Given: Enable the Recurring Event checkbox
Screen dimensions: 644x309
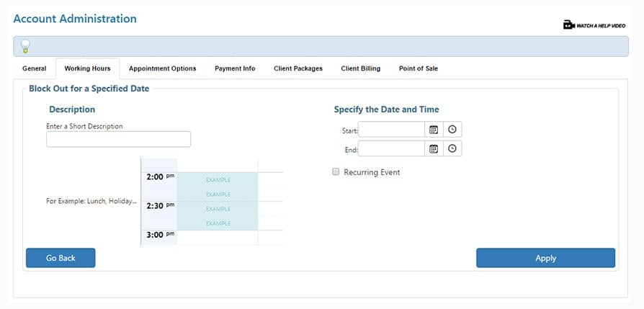Looking at the screenshot, I should point(336,172).
